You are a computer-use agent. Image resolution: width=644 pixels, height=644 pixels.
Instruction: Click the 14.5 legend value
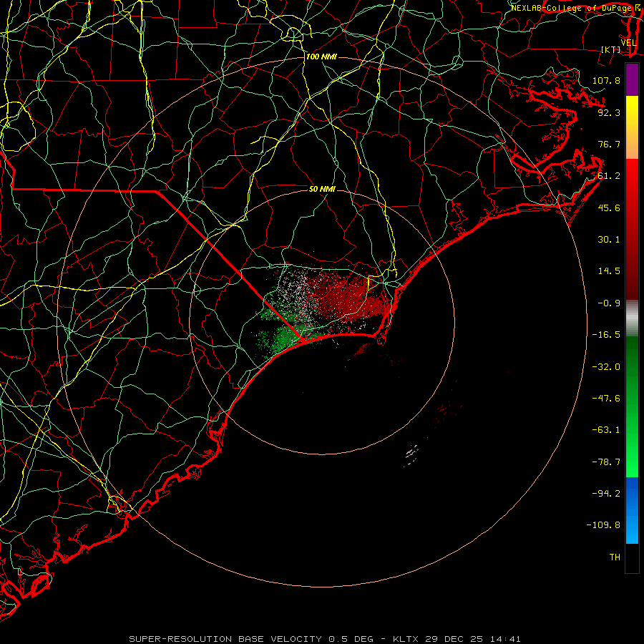click(x=609, y=271)
